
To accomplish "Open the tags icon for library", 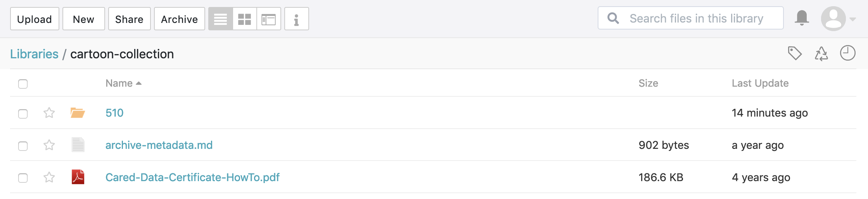I will click(794, 53).
